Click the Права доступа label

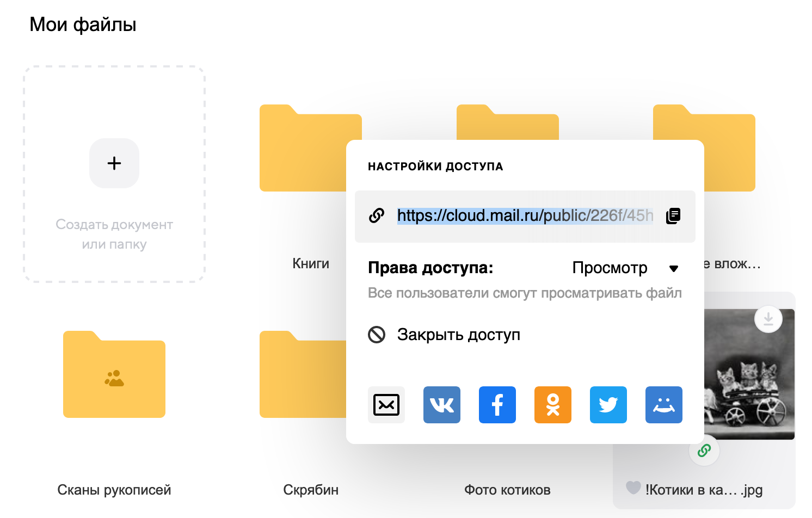click(x=430, y=268)
